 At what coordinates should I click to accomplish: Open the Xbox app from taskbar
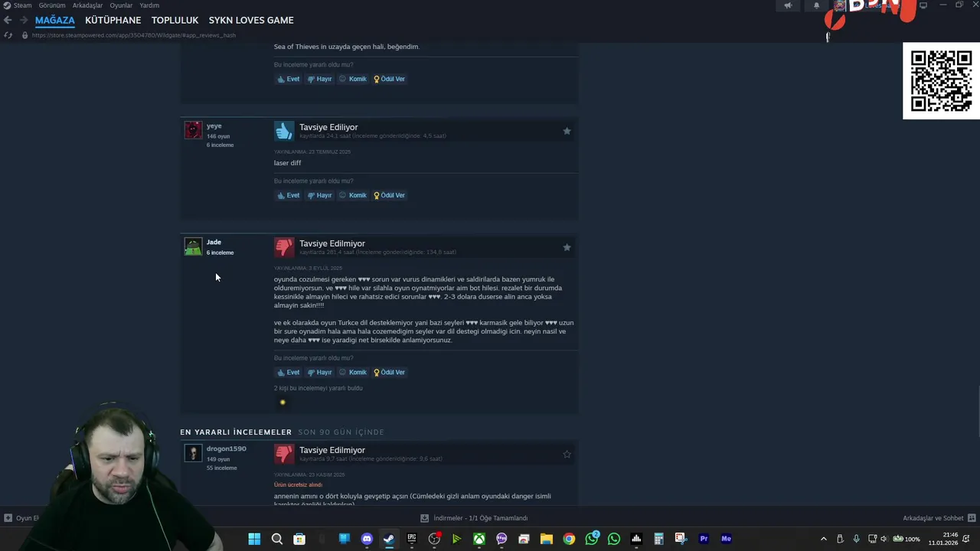(479, 539)
